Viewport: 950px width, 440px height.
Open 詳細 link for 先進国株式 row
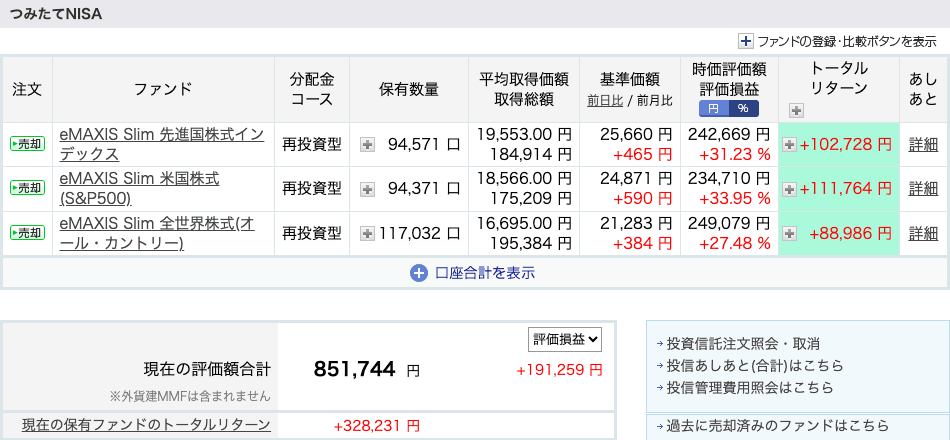pyautogui.click(x=923, y=145)
